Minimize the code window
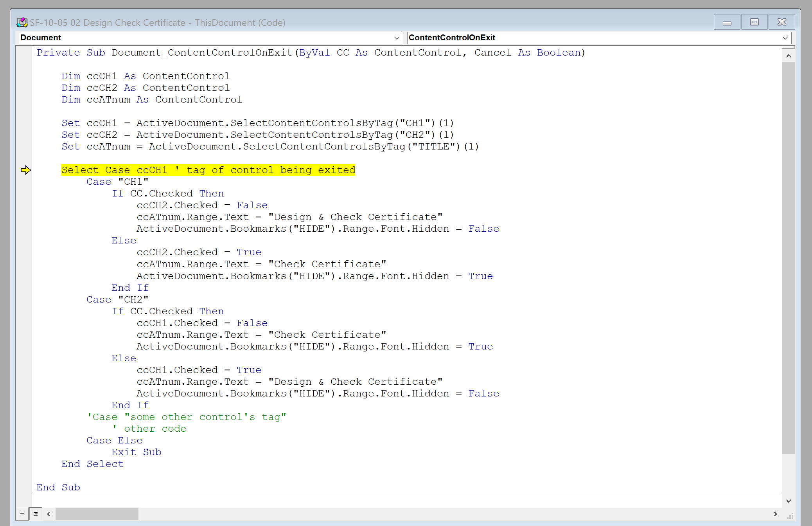812x526 pixels. 727,22
